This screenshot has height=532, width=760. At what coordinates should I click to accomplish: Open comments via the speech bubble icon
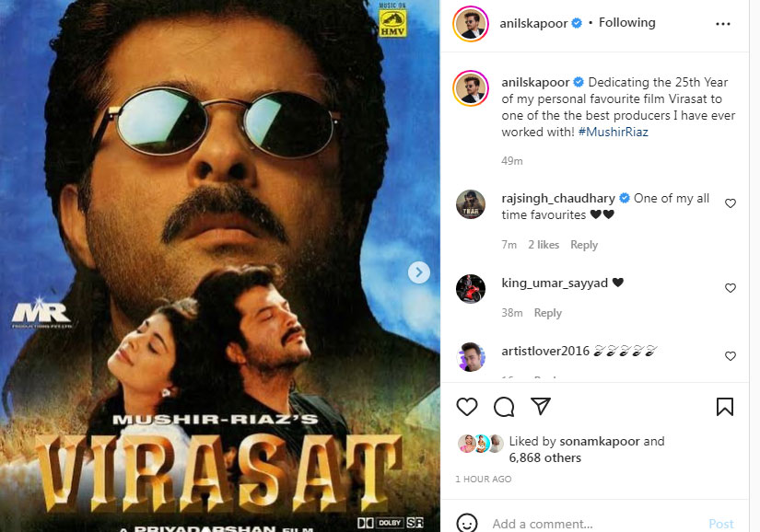tap(504, 407)
